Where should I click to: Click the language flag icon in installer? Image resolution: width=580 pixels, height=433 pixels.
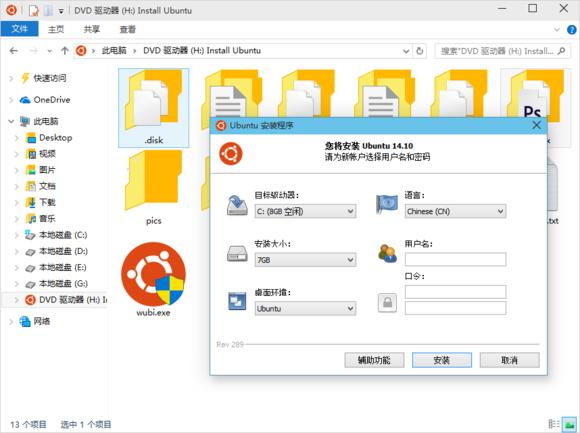pos(387,205)
